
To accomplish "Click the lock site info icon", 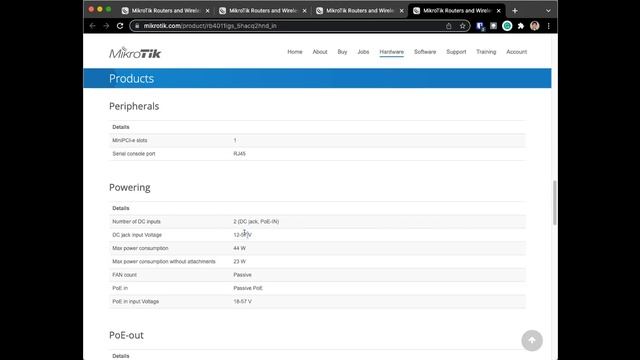I will 137,26.
